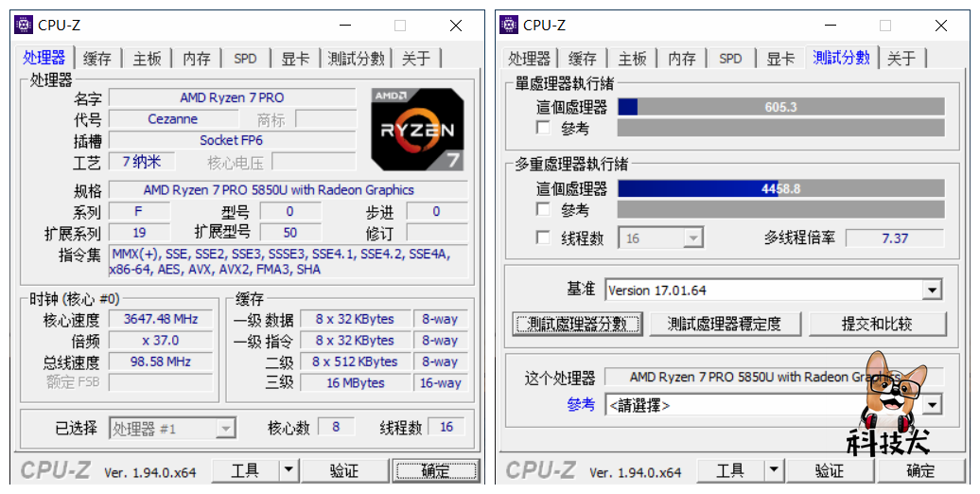
Task: Click the 核心数 value 8
Action: (x=336, y=427)
